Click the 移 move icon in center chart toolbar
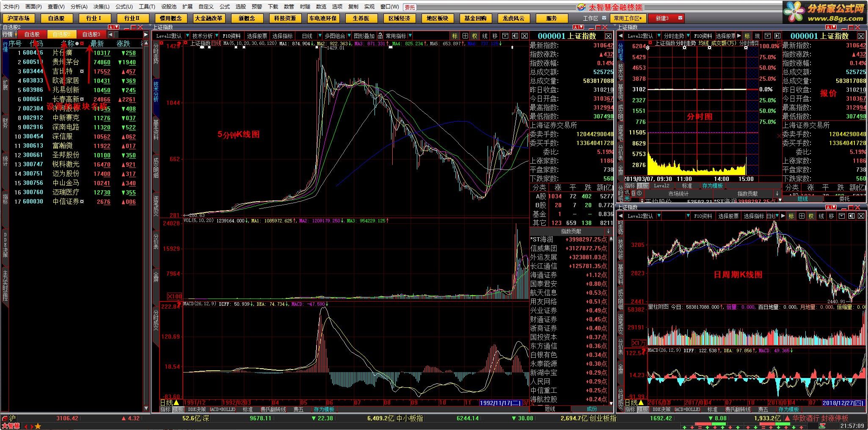The width and height of the screenshot is (868, 430). (495, 36)
